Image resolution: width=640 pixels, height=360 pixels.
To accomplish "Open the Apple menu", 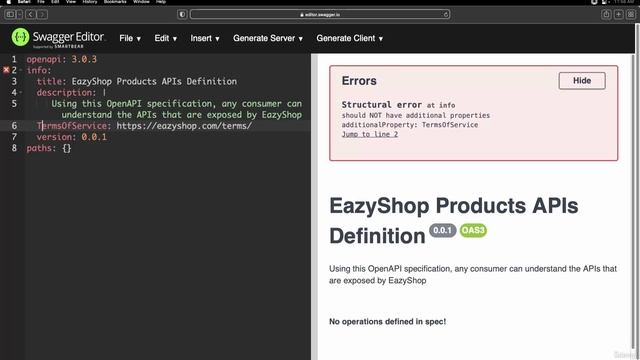I will point(9,2).
